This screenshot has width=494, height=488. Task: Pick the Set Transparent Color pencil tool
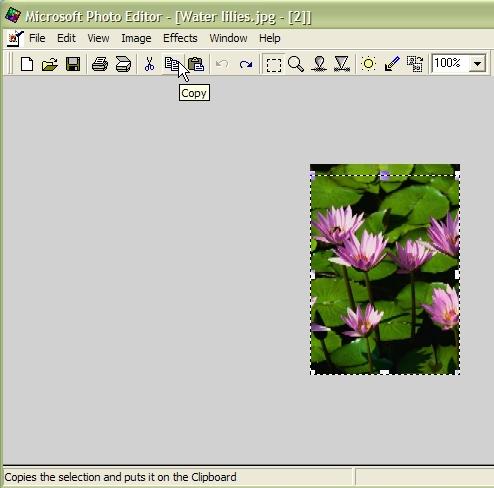(x=392, y=64)
